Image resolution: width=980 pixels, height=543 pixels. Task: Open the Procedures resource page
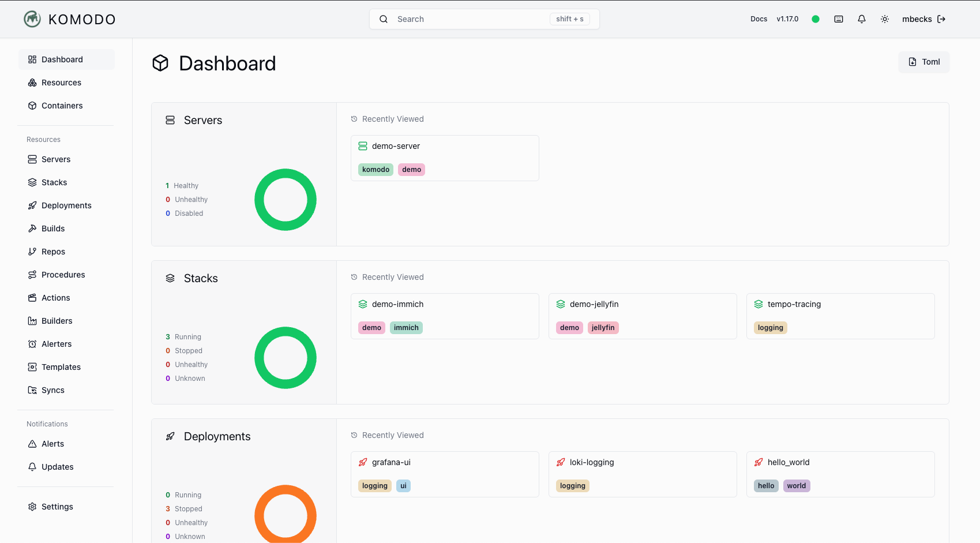tap(63, 274)
